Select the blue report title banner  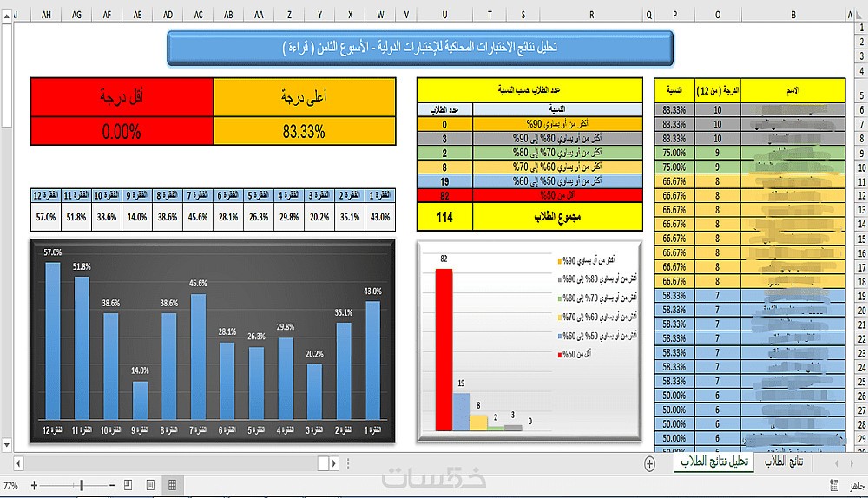(x=420, y=48)
